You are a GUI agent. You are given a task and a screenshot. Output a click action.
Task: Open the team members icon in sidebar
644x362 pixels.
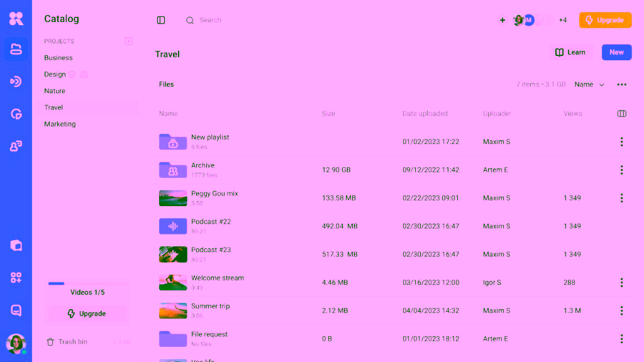pos(16,146)
